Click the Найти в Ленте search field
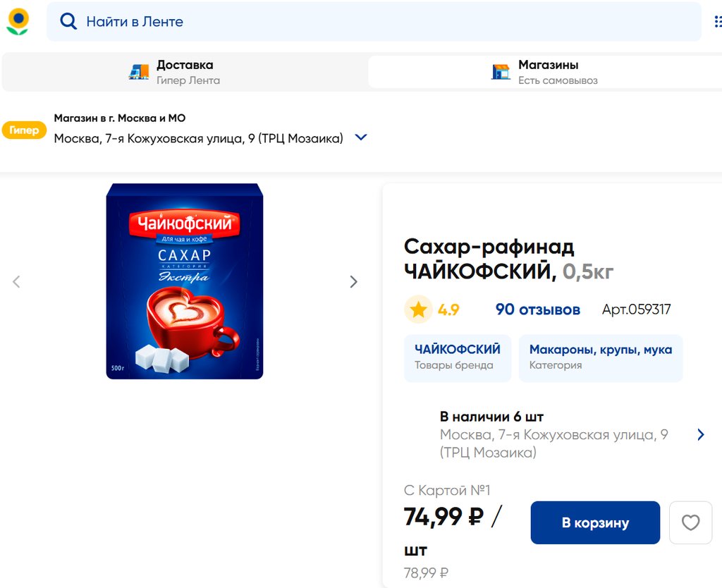Viewport: 722px width, 588px height. [374, 22]
